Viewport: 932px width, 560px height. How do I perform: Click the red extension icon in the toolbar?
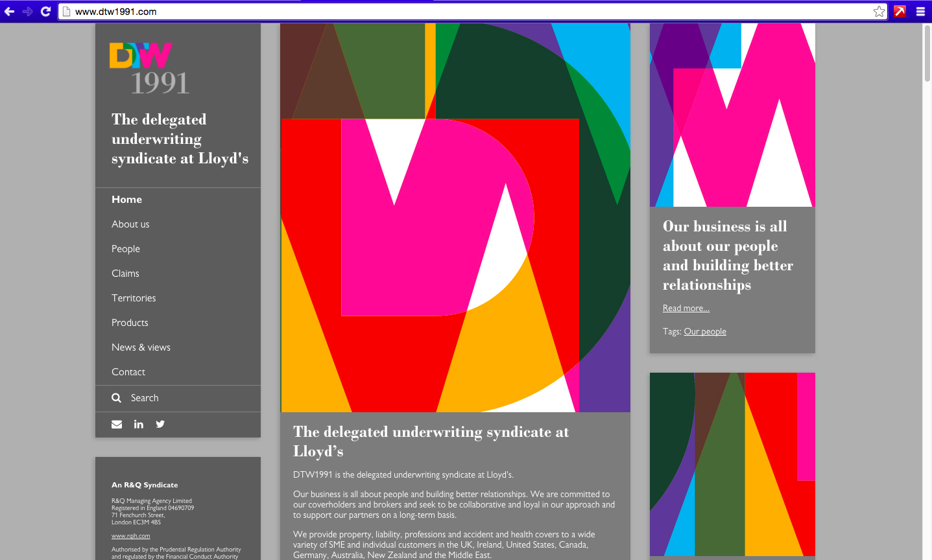pyautogui.click(x=900, y=11)
